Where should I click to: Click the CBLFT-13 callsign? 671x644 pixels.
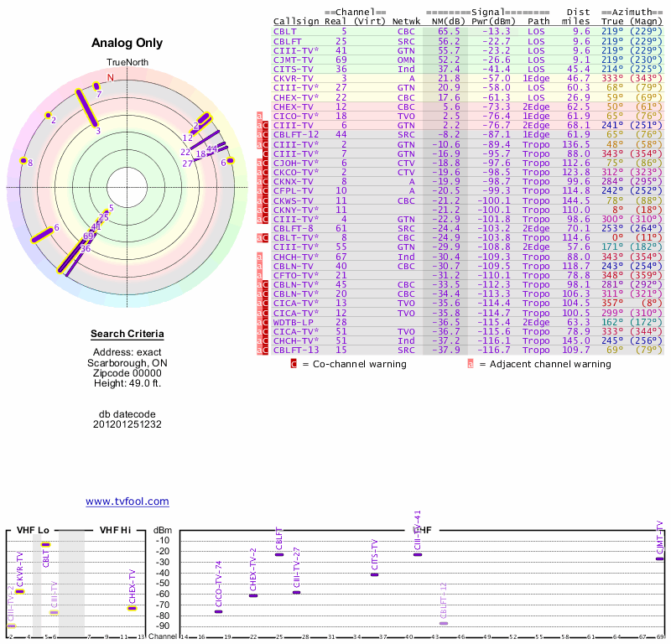(x=296, y=350)
